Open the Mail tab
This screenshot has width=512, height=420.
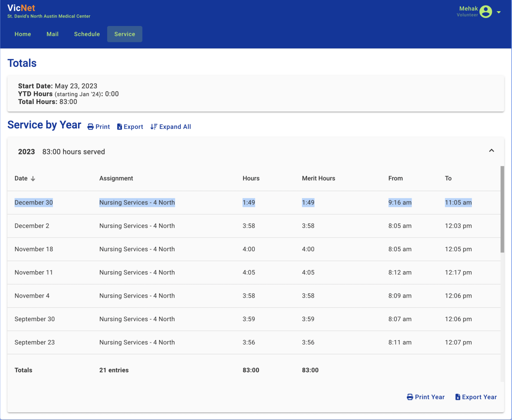click(52, 34)
